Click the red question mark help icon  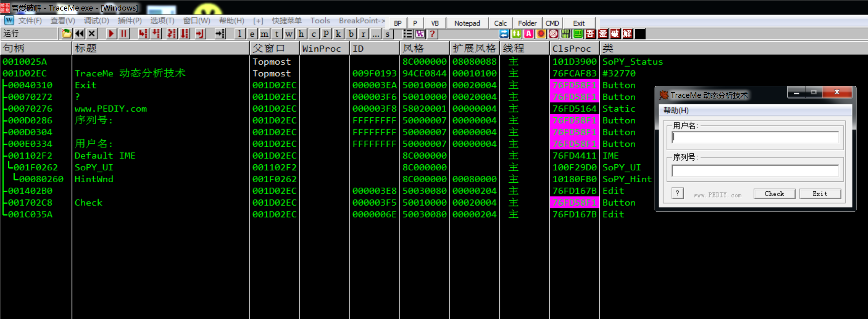[432, 34]
